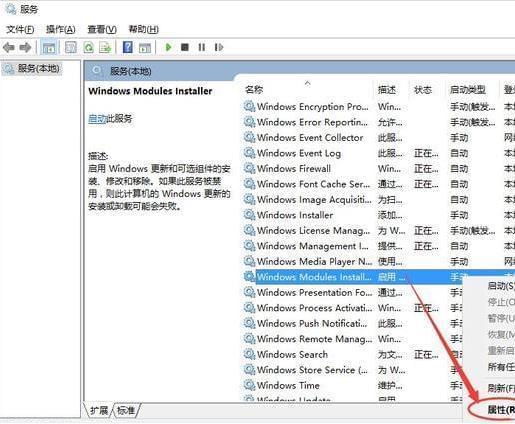Click gear icon of Windows Event Collector row

coord(249,137)
